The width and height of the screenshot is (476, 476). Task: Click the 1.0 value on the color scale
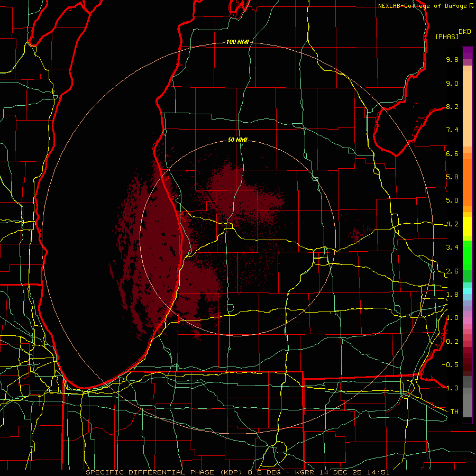(x=452, y=318)
